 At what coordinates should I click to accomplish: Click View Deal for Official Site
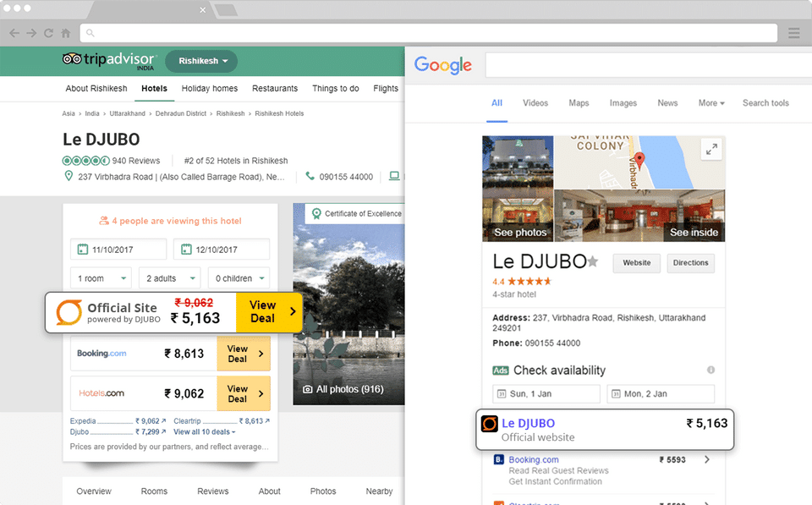coord(269,312)
